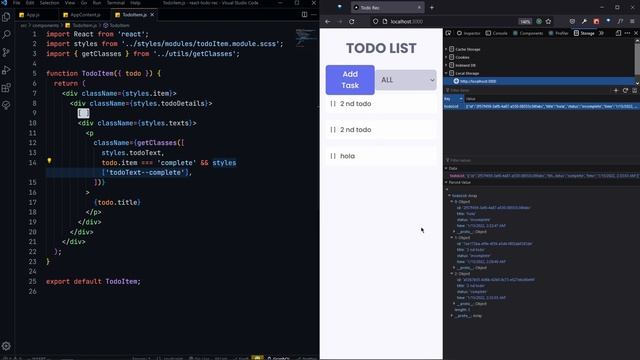
Task: Toggle checkbox of first '2 nd todo' item
Action: 333,104
